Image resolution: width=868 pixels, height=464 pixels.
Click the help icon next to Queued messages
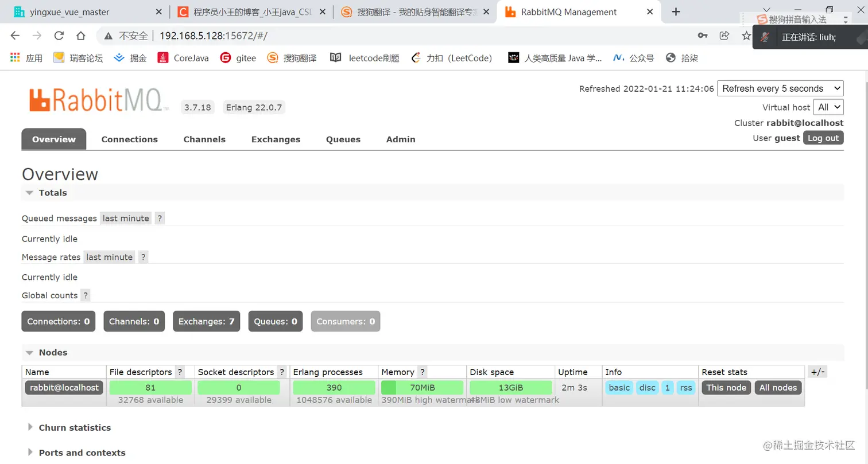pos(160,218)
